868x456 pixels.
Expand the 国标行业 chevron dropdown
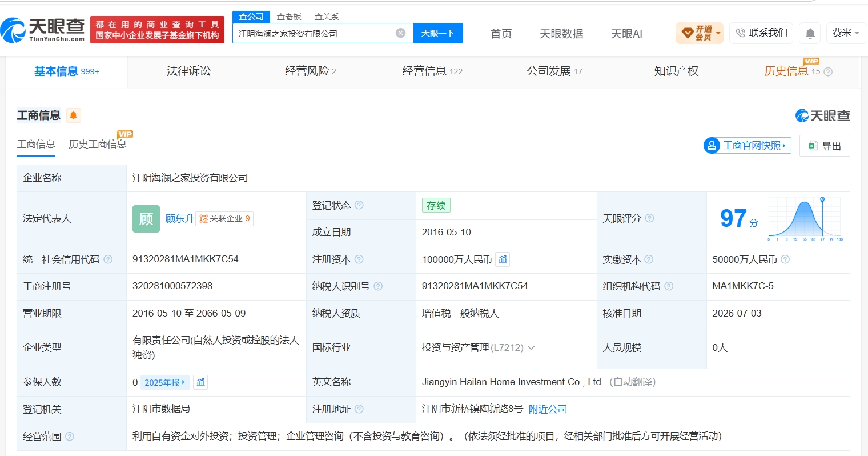point(531,347)
